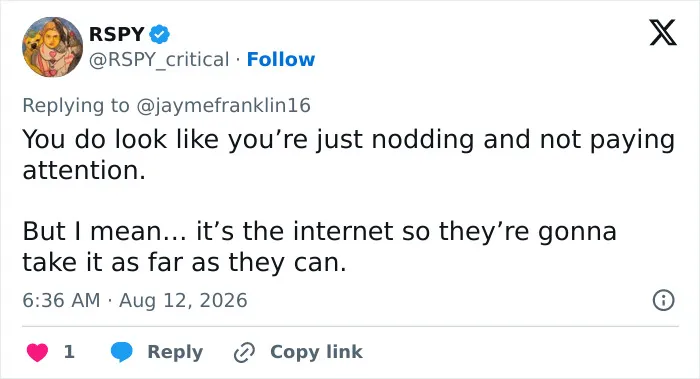
Task: Click the 6:36 AM time
Action: [61, 300]
